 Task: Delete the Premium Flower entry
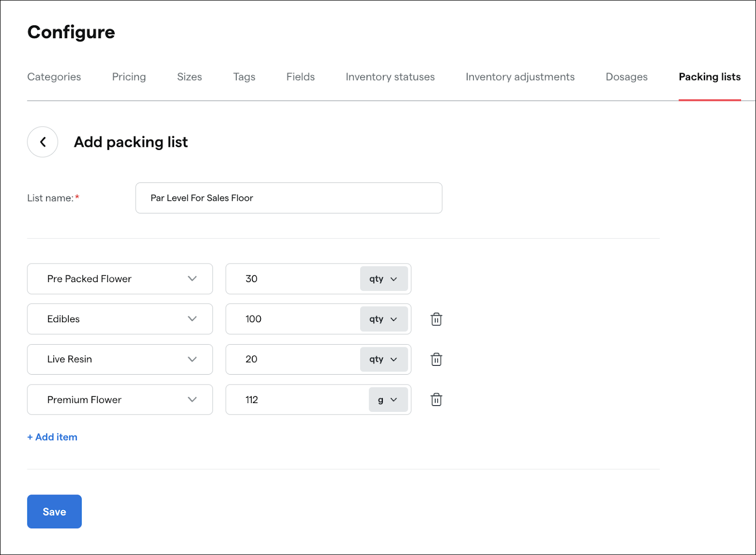436,399
